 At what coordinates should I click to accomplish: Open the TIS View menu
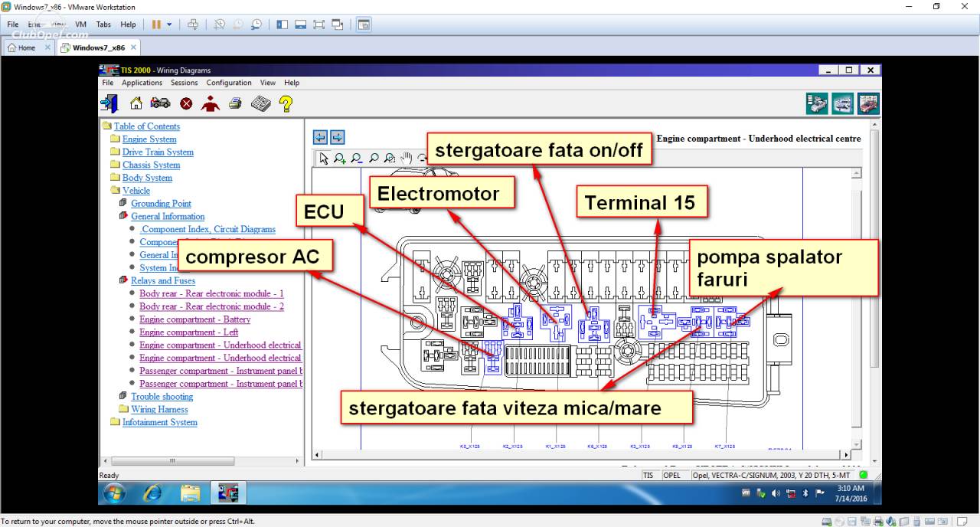point(267,83)
